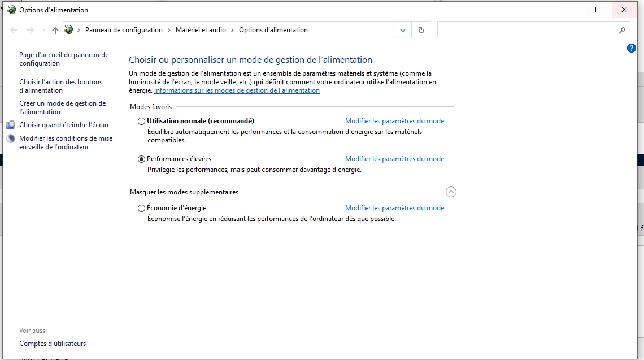Click Modifier les paramètres du mode for Performances élevées
Viewport: 644px width, 360px height.
pyautogui.click(x=394, y=159)
